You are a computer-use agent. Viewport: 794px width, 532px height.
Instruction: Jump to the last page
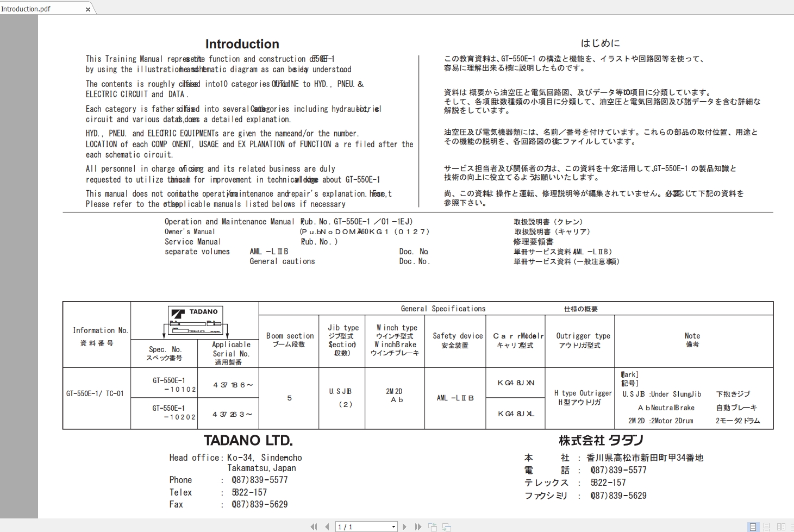click(x=418, y=527)
